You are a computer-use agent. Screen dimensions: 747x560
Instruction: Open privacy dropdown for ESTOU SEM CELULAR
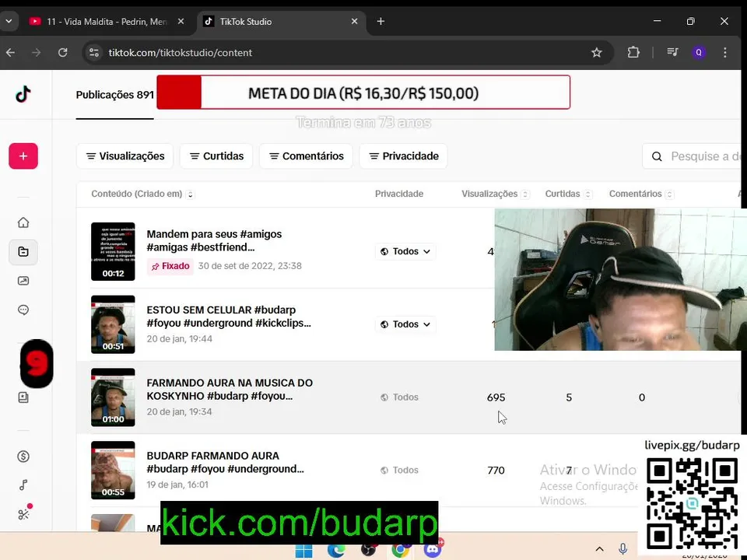pos(405,324)
